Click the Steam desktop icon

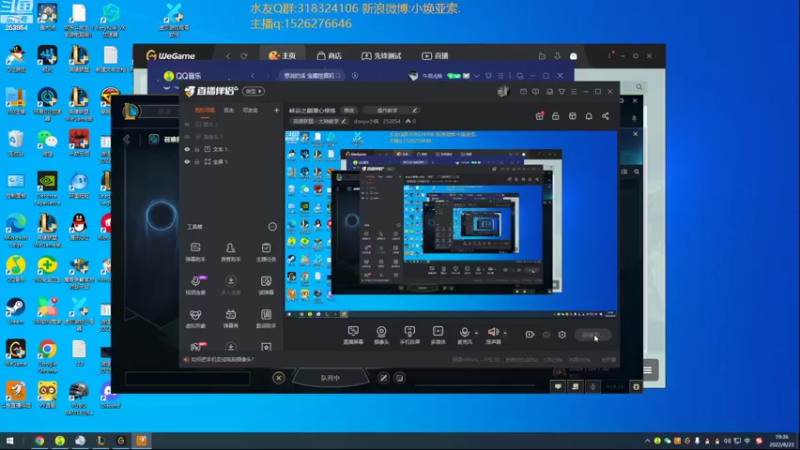point(16,311)
